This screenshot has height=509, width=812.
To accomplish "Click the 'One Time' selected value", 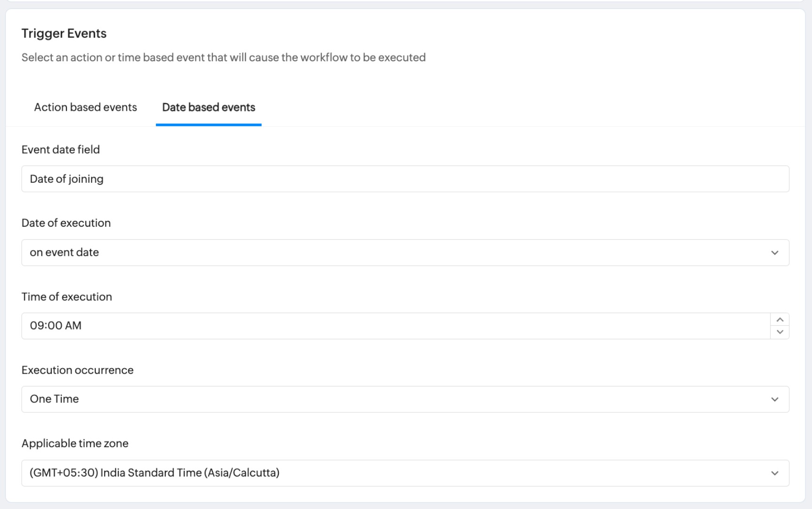I will coord(54,399).
